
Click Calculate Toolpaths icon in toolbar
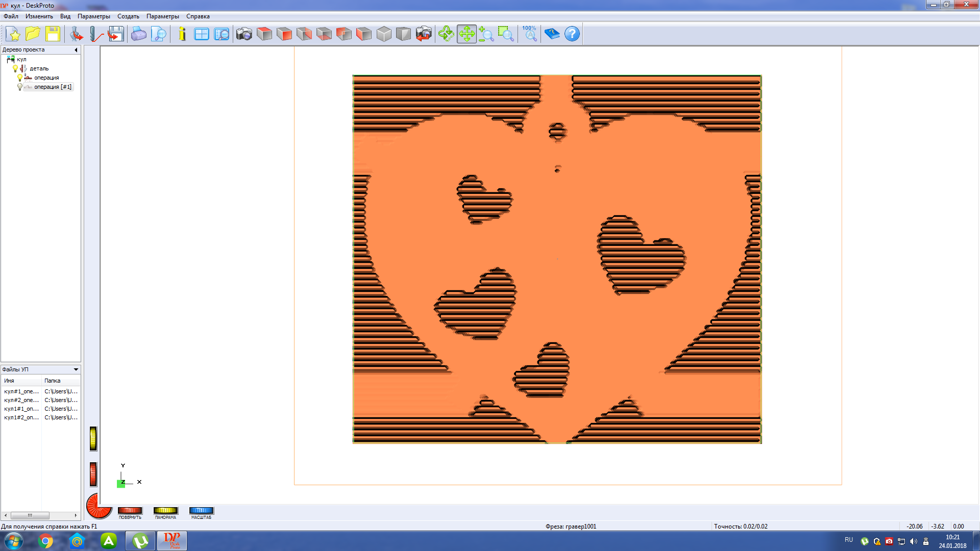(96, 34)
